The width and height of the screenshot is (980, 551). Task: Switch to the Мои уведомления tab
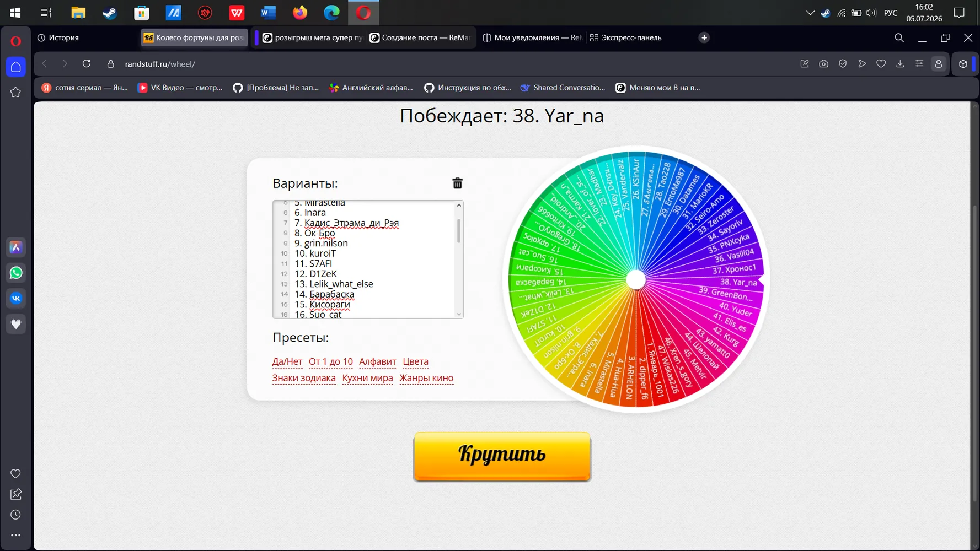tap(532, 37)
